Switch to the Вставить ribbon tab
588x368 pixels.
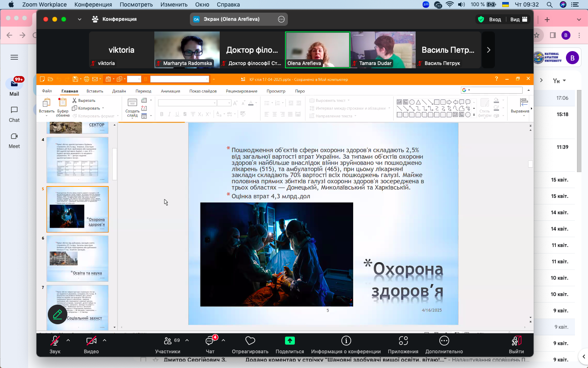[x=95, y=91]
